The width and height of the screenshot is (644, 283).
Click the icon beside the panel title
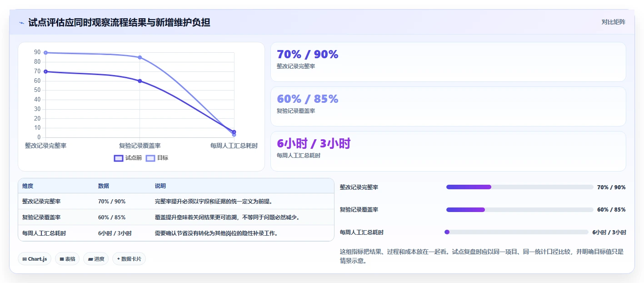[x=21, y=23]
